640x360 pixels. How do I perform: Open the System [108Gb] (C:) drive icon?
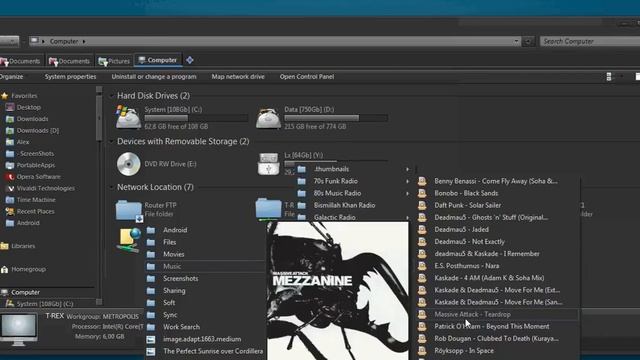(128, 118)
